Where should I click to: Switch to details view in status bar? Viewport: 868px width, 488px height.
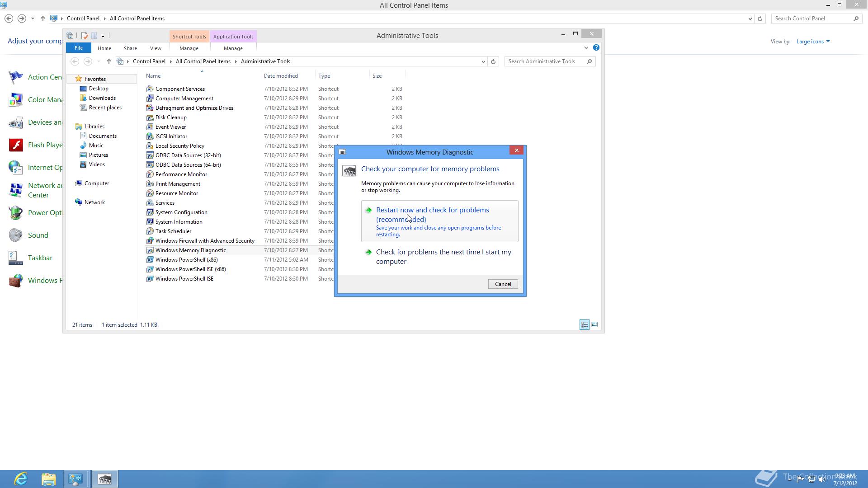click(x=585, y=324)
